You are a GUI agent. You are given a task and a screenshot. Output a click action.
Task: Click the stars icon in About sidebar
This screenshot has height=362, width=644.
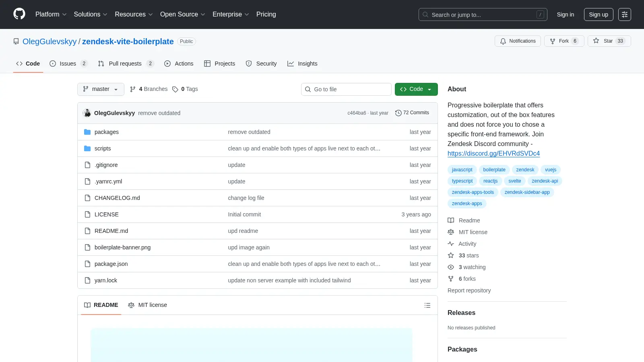[451, 255]
